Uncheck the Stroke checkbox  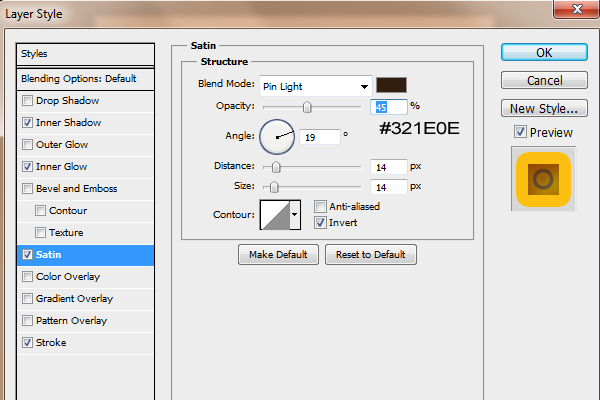(27, 343)
